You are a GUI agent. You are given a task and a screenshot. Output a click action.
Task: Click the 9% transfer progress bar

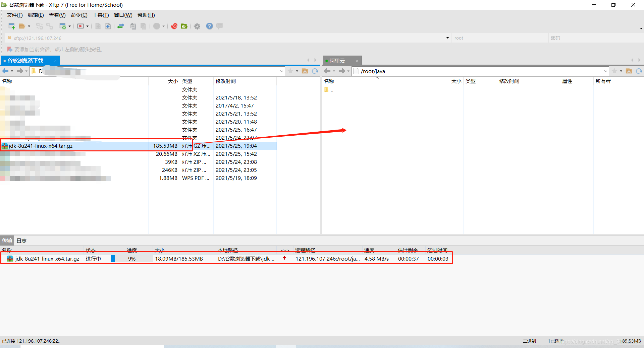(132, 259)
